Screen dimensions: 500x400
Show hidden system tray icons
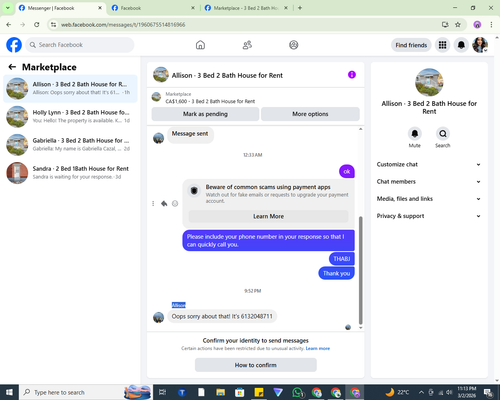click(421, 392)
